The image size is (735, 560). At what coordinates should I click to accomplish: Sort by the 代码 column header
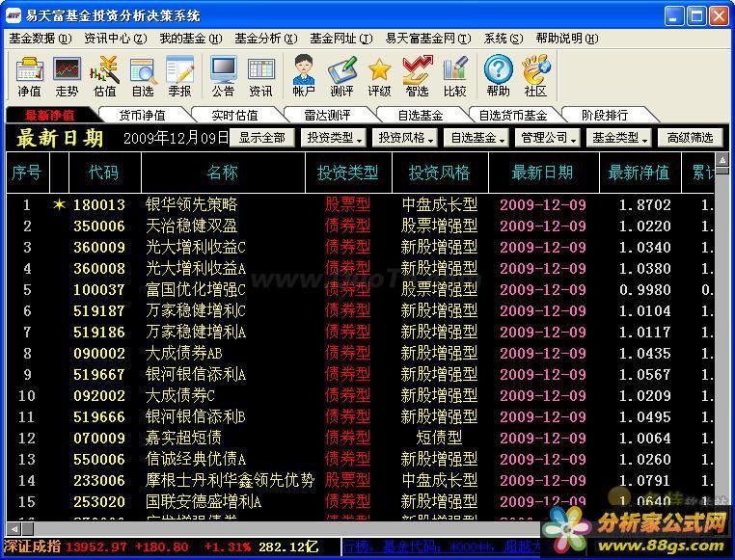click(104, 173)
